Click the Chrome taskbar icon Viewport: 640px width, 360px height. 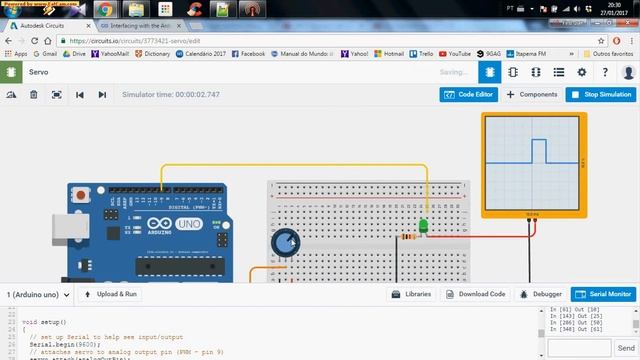(x=105, y=9)
